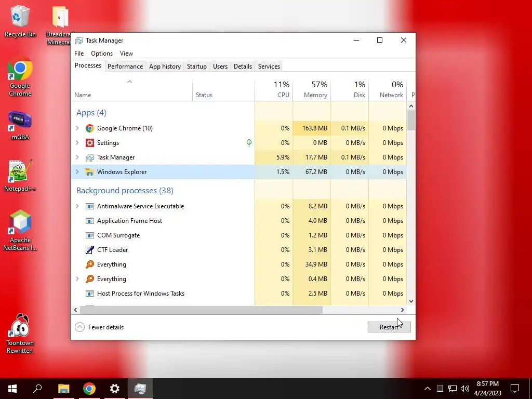Open taskbar search magnifier

point(37,389)
